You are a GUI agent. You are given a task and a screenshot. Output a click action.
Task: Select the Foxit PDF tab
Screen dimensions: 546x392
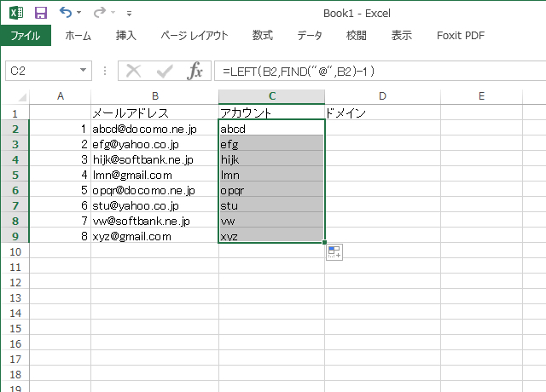pyautogui.click(x=462, y=36)
